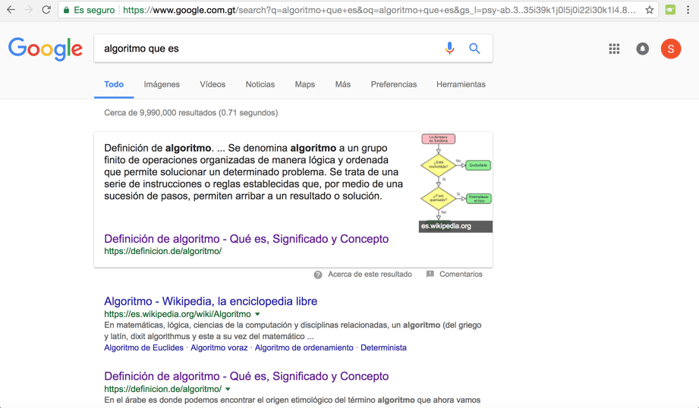This screenshot has height=408, width=699.
Task: Switch to the Vídeos tab
Action: pos(213,84)
